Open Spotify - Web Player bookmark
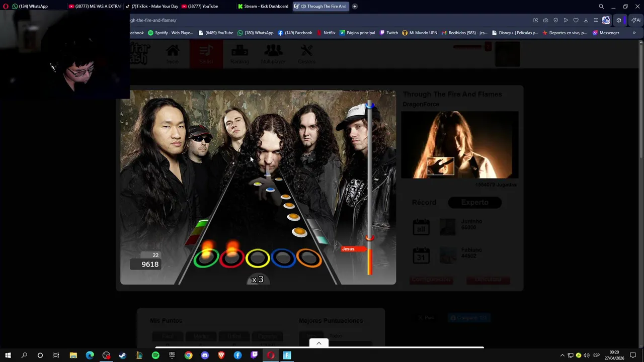This screenshot has height=362, width=644. tap(170, 33)
